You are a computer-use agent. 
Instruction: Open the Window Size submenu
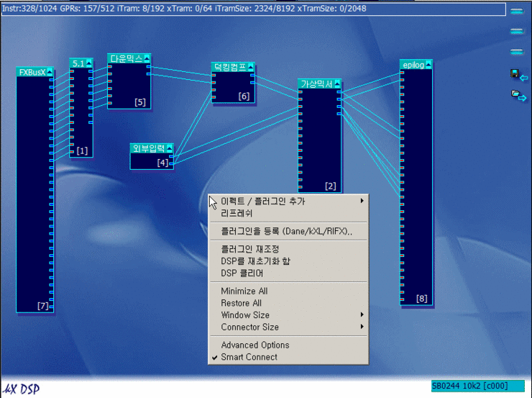[288, 315]
